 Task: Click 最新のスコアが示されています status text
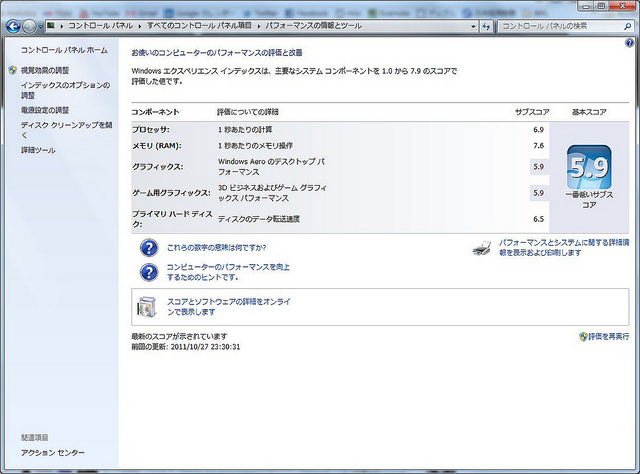[x=179, y=337]
